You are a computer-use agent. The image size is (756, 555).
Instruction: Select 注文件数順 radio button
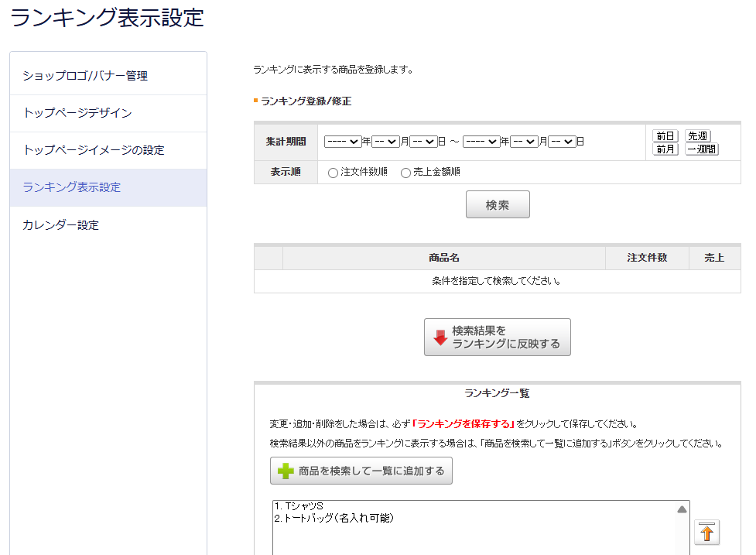pyautogui.click(x=333, y=173)
